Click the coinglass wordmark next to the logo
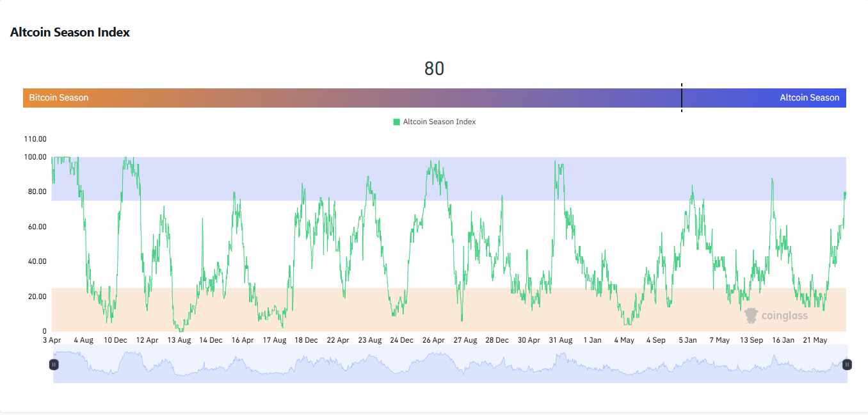Image resolution: width=868 pixels, height=415 pixels. 785,314
